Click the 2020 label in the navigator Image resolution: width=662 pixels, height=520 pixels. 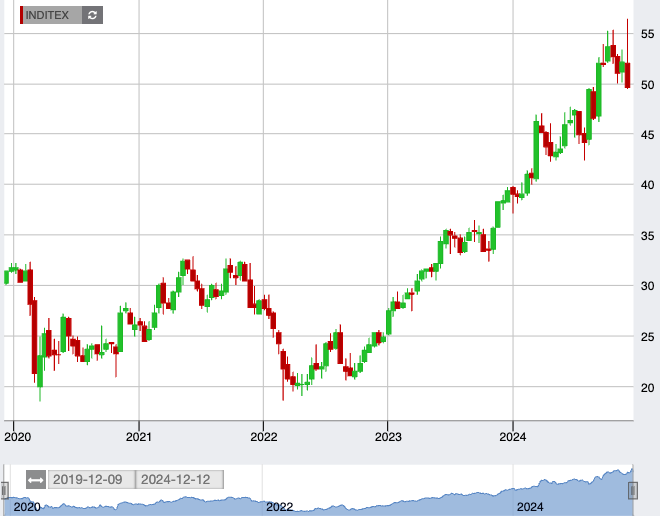27,507
